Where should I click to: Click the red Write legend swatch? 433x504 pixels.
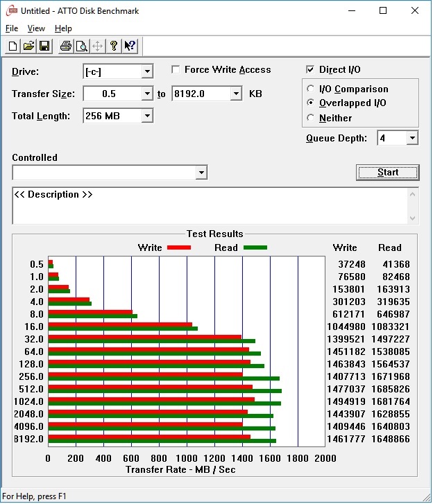pos(179,247)
